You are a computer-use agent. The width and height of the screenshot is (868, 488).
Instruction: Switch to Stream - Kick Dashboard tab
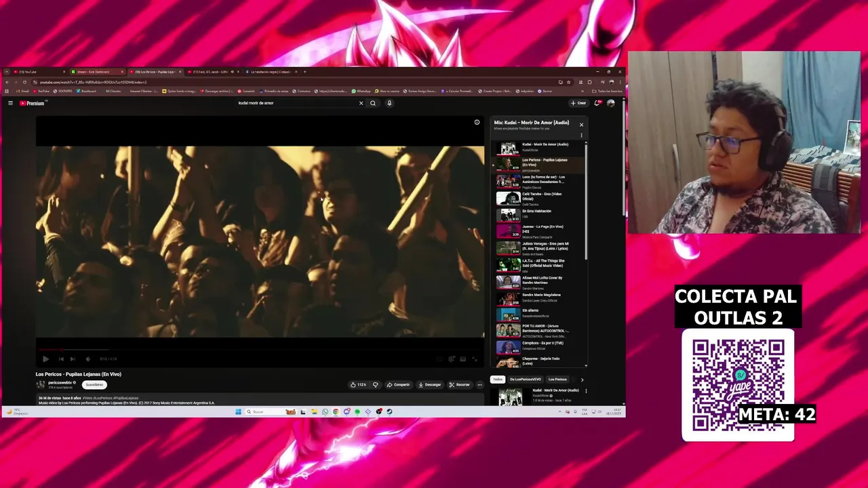pos(98,72)
